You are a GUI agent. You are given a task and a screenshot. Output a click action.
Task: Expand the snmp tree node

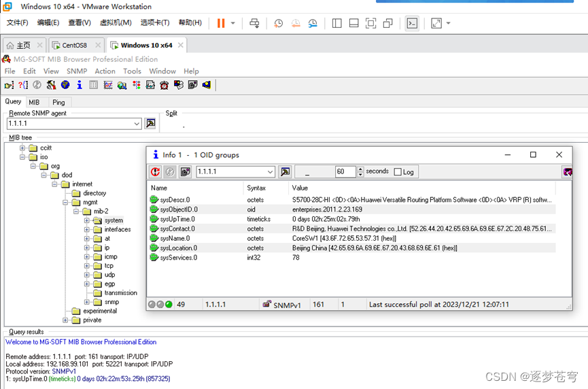pos(86,302)
